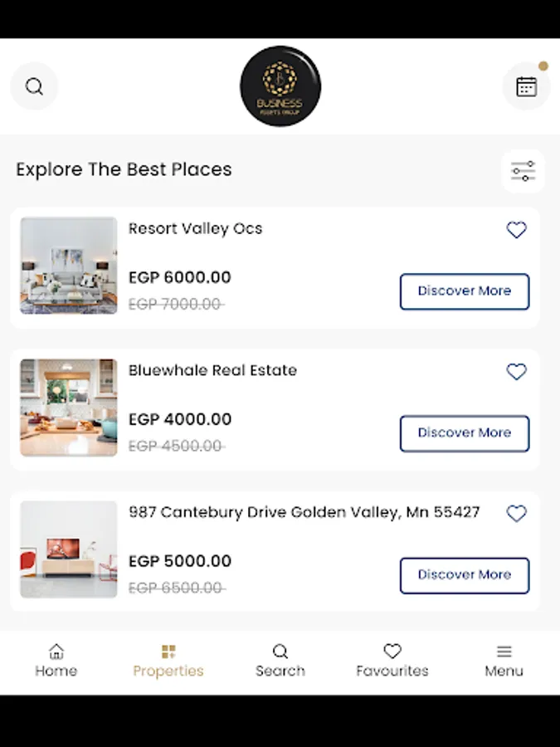The image size is (560, 747).
Task: Select the Properties tab
Action: (x=168, y=661)
